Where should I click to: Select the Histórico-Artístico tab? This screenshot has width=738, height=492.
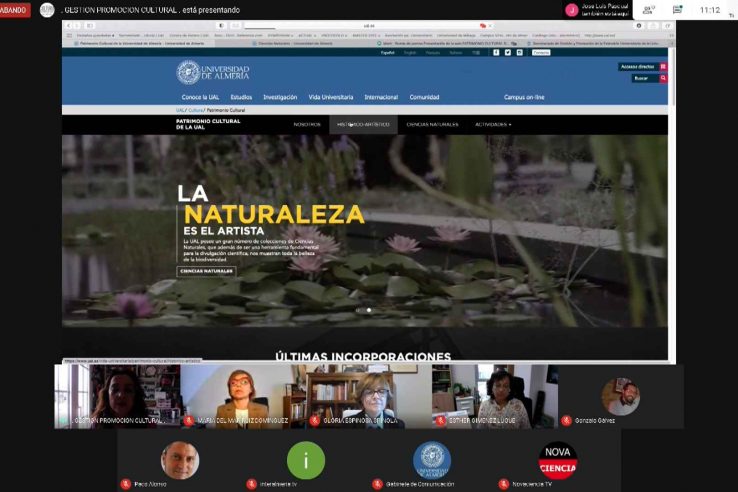[x=363, y=125]
